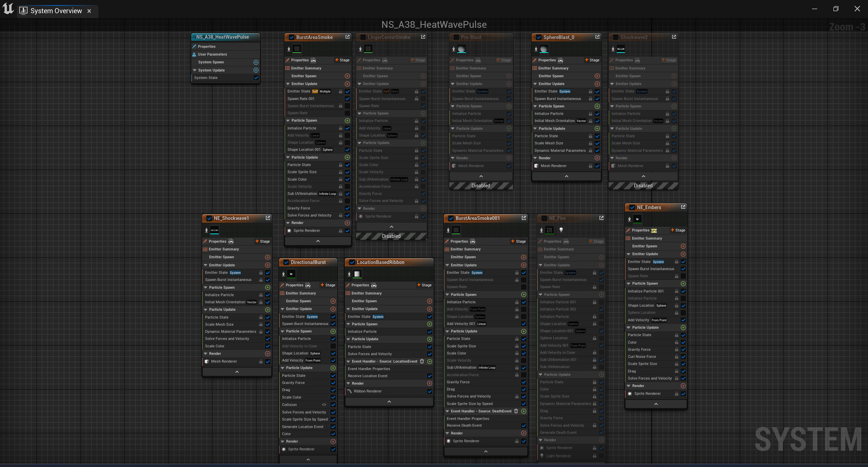868x467 pixels.
Task: Open NE_Shockwave1 emitter pop-out icon
Action: pos(268,218)
